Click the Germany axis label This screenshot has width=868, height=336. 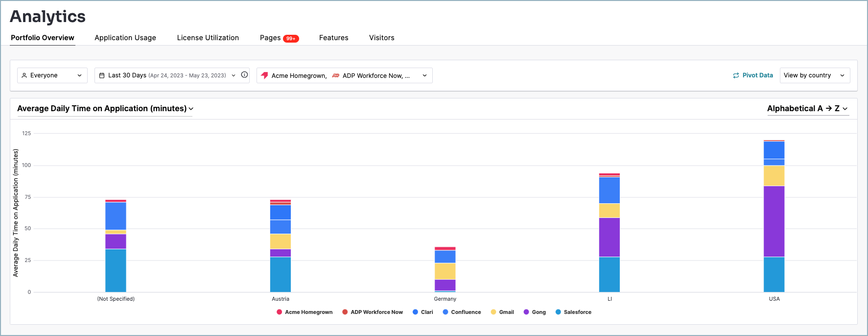click(x=445, y=299)
